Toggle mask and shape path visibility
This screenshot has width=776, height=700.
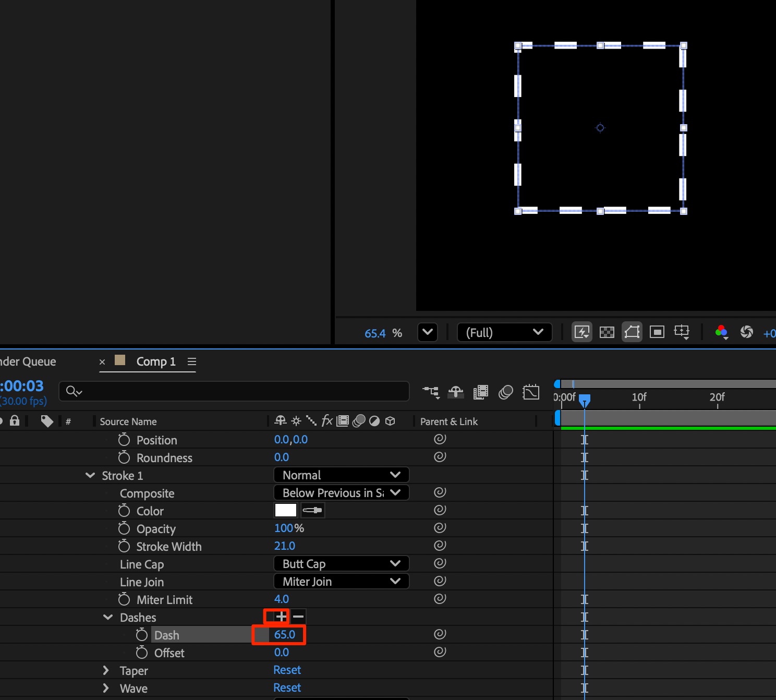[x=632, y=332]
